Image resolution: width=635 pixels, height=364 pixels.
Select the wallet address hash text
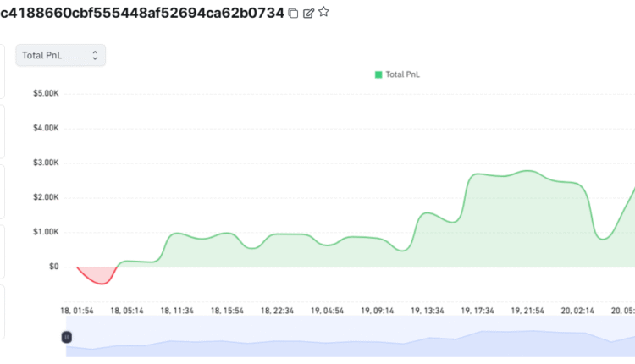[141, 13]
